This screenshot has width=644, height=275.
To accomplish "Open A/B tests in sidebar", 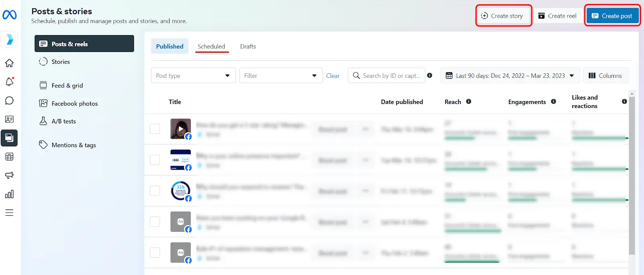I will tap(64, 121).
